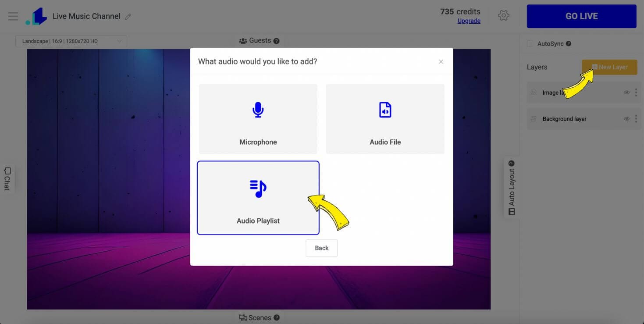Open the Image layer three-dot menu
The width and height of the screenshot is (644, 324).
636,93
